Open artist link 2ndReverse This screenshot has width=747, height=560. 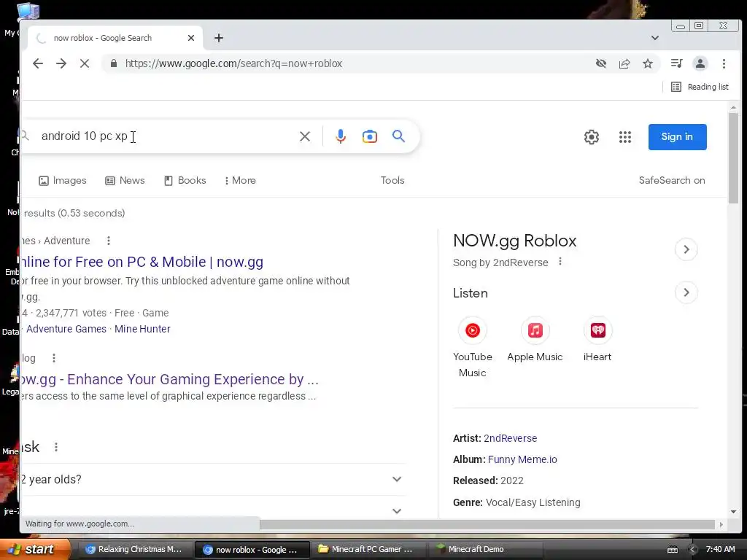point(510,438)
